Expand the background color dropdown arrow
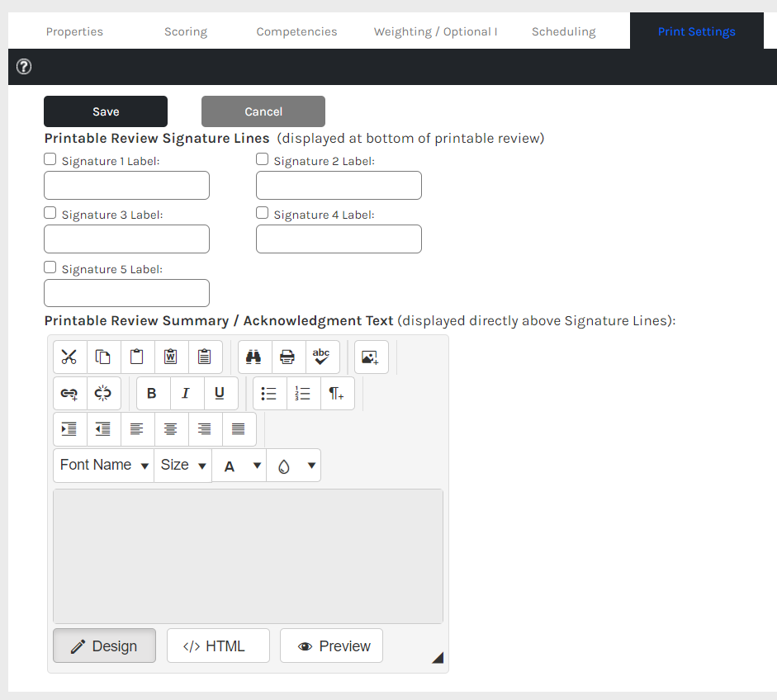Image resolution: width=777 pixels, height=700 pixels. coord(311,466)
